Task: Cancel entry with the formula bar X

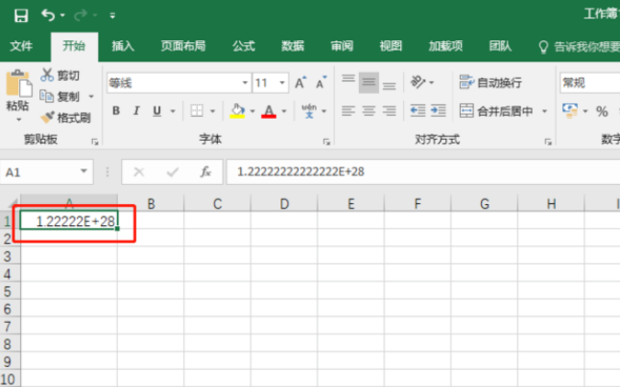Action: [139, 172]
